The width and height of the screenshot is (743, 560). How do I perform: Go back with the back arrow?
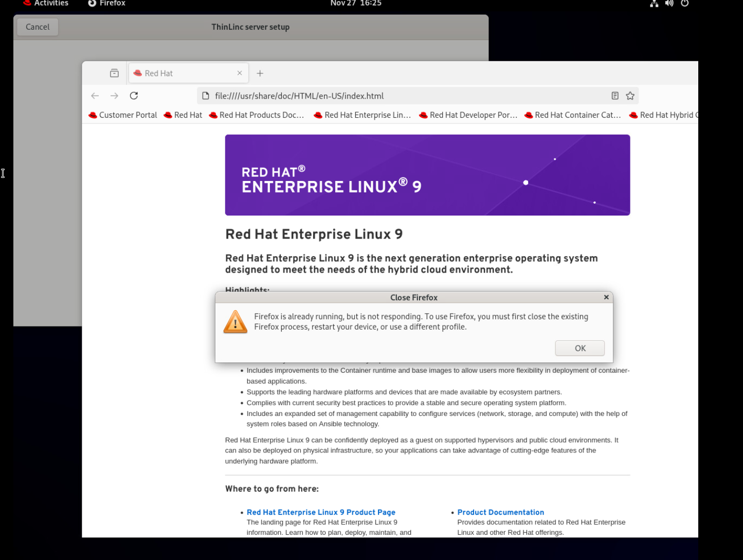(x=95, y=96)
